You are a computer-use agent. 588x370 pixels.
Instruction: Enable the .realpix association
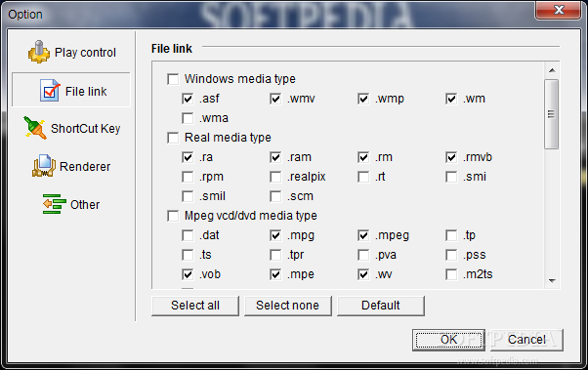coord(275,177)
